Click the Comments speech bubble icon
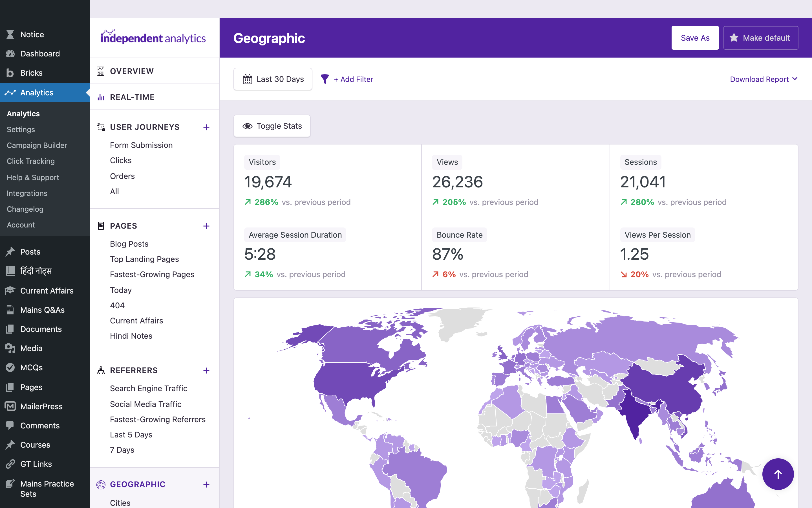The height and width of the screenshot is (508, 812). tap(10, 425)
